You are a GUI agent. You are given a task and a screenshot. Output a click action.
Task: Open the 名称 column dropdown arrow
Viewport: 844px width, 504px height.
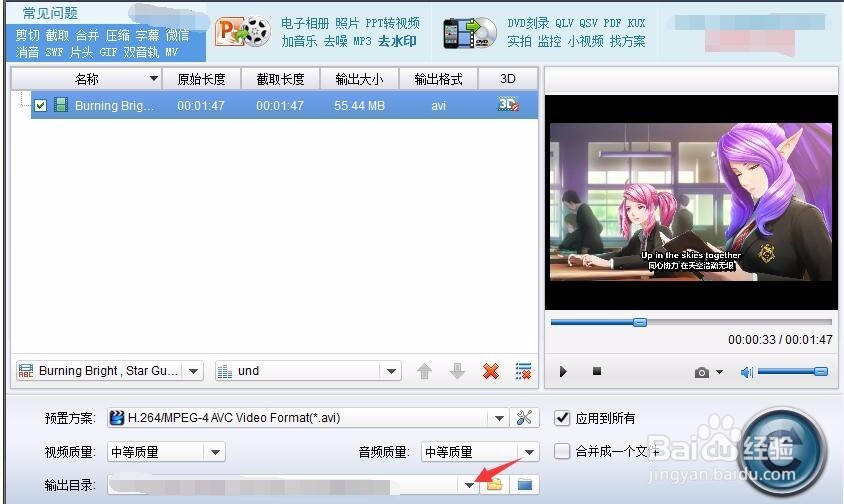(154, 79)
